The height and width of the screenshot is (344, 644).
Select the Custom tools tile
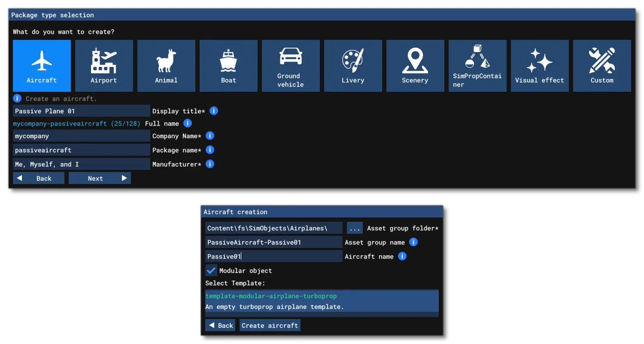point(602,66)
